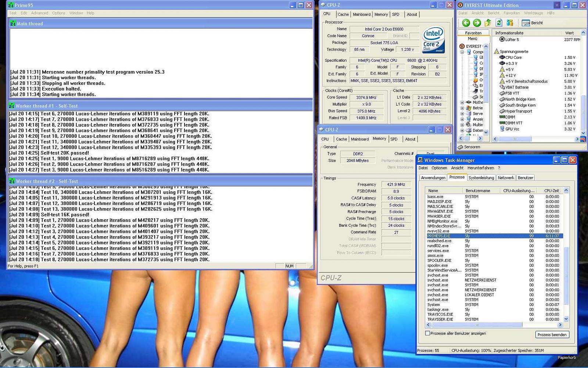Click the 'Prozess beenden' button
This screenshot has height=368, width=588.
pyautogui.click(x=552, y=335)
